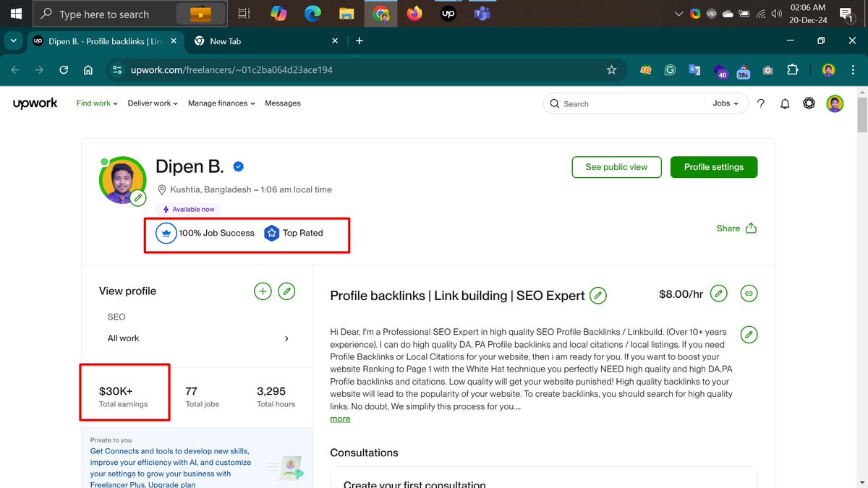Image resolution: width=868 pixels, height=488 pixels.
Task: Open the Google Translate extension icon
Action: coord(694,70)
